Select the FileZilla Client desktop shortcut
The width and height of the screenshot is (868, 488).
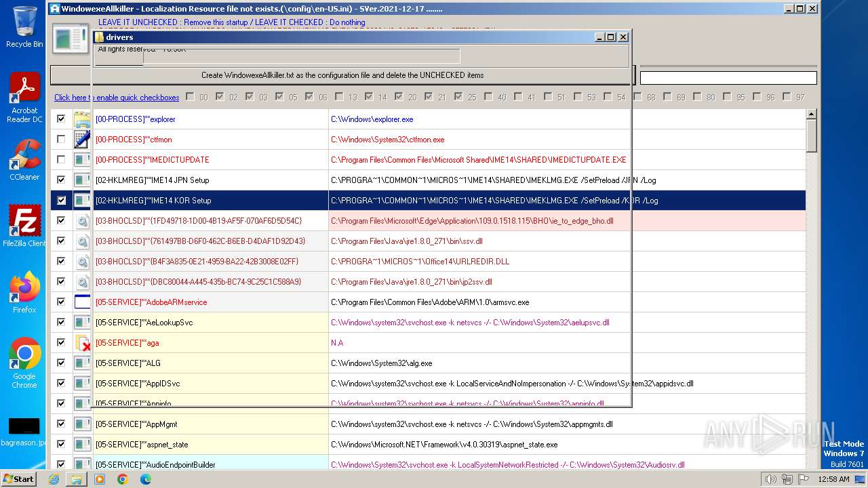pyautogui.click(x=24, y=226)
